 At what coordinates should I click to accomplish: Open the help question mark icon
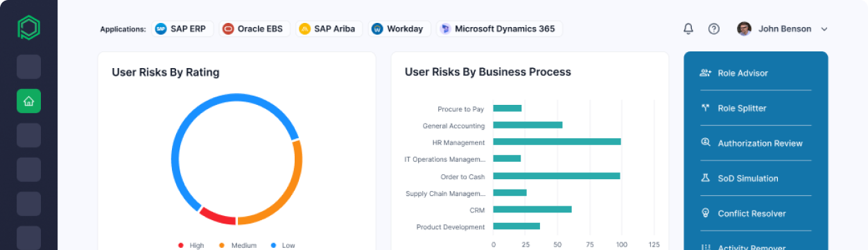tap(714, 28)
